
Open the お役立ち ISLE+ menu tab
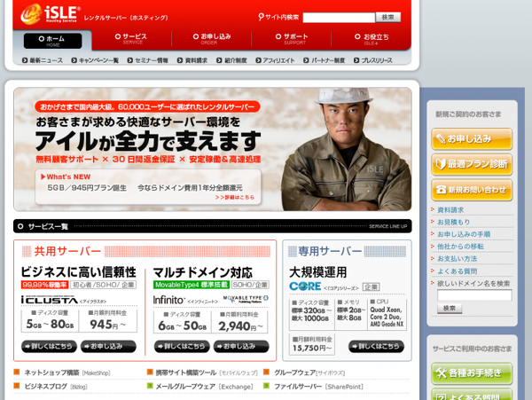(x=372, y=39)
